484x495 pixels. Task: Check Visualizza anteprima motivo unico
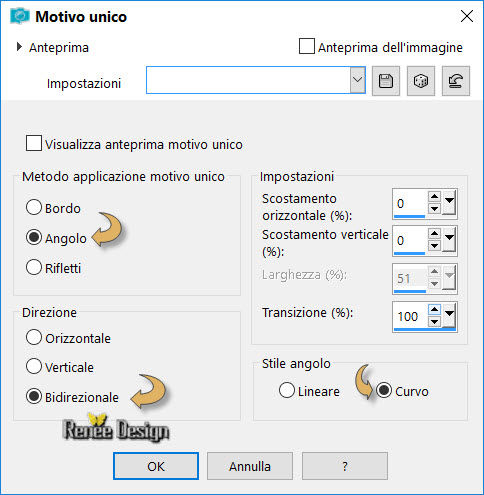click(34, 143)
